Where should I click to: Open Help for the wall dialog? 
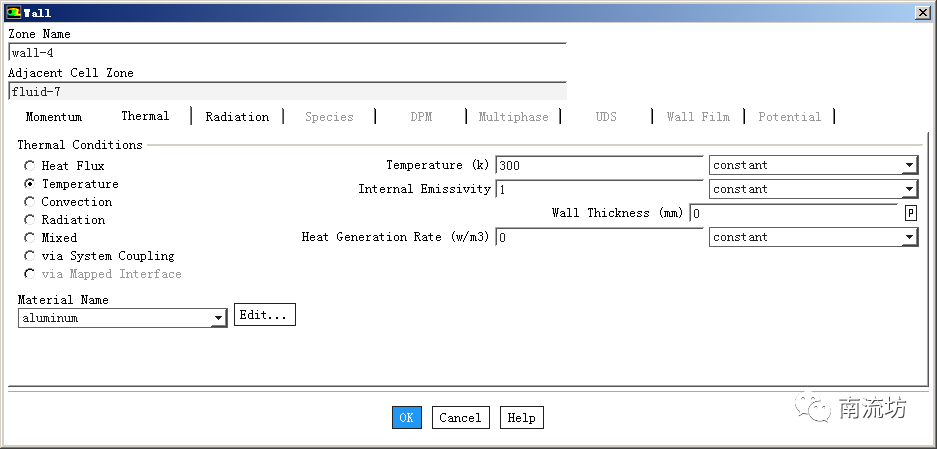pyautogui.click(x=521, y=418)
